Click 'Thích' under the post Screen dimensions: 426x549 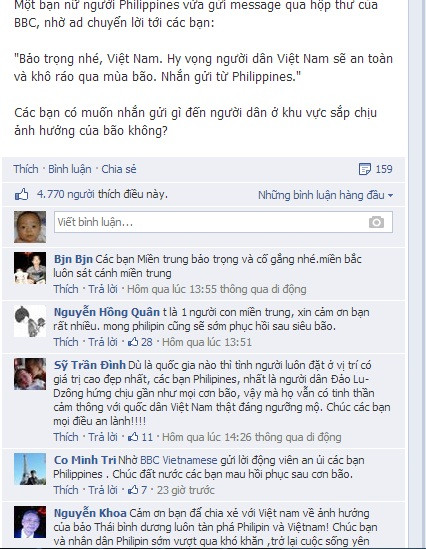(x=26, y=169)
